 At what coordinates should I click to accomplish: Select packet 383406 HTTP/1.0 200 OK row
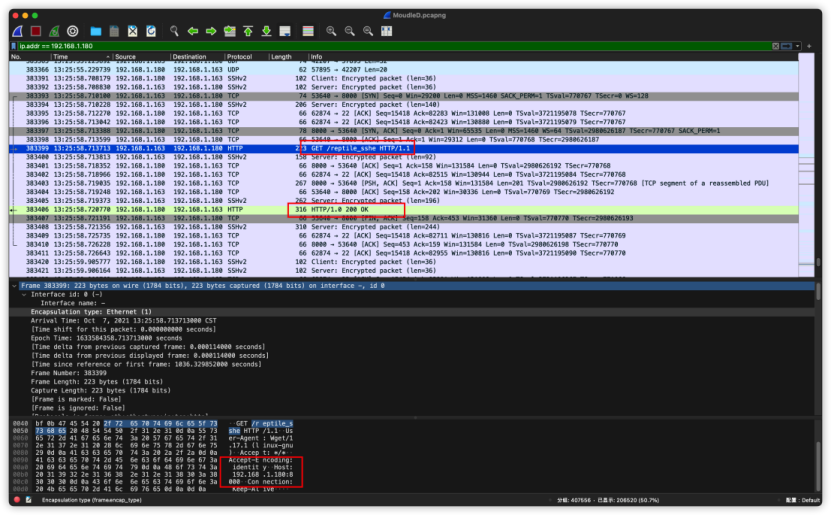[x=404, y=209]
